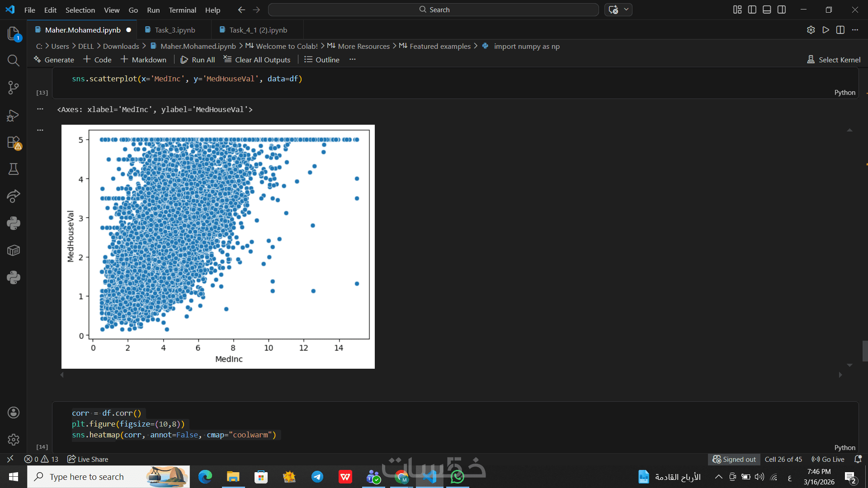Click Select Kernel button
Image resolution: width=868 pixels, height=488 pixels.
[x=834, y=60]
